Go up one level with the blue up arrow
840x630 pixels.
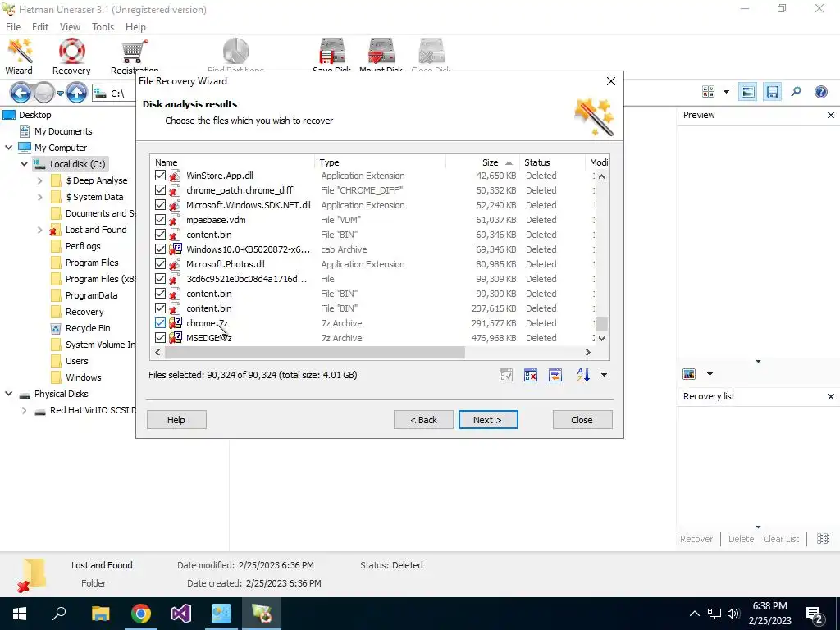pos(76,94)
